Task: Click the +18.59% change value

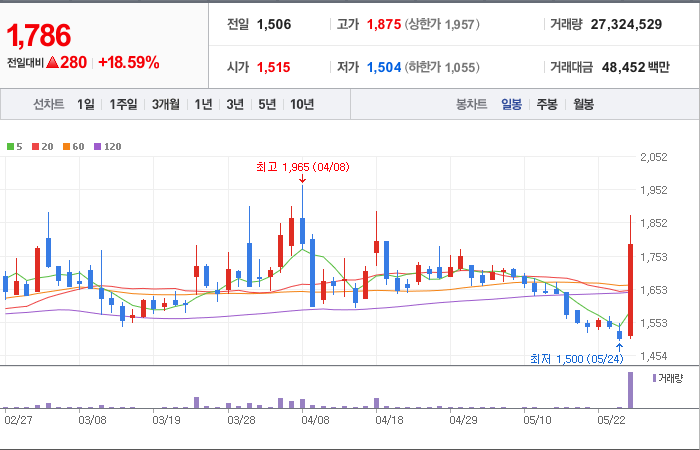Action: (129, 62)
